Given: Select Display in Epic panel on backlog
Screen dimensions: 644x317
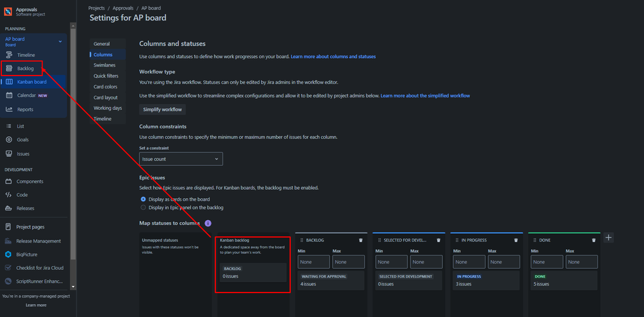Looking at the screenshot, I should point(143,208).
